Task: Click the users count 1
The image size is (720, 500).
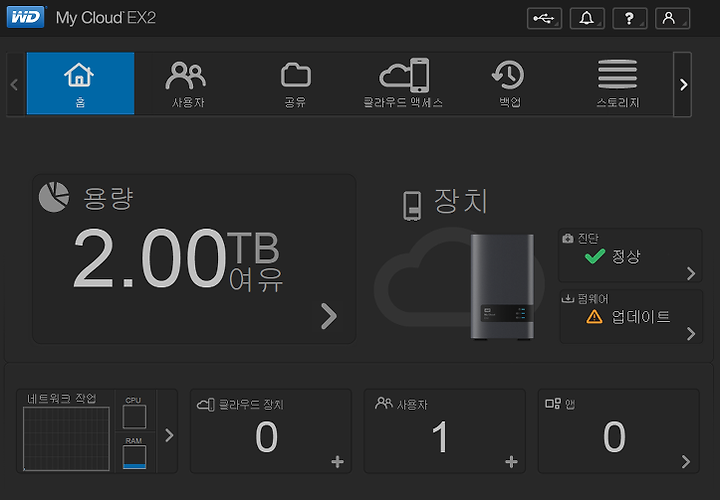Action: pos(440,437)
